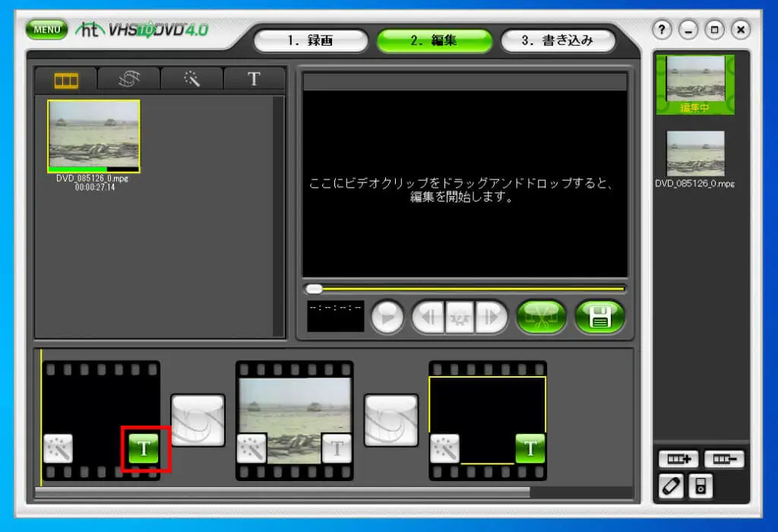Click the green title T on last storyboard frame
The image size is (778, 532).
(x=530, y=448)
